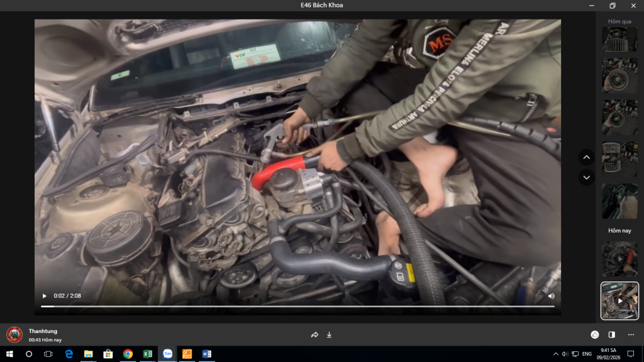
Task: Click the sender name Thanhtung
Action: coord(43,331)
